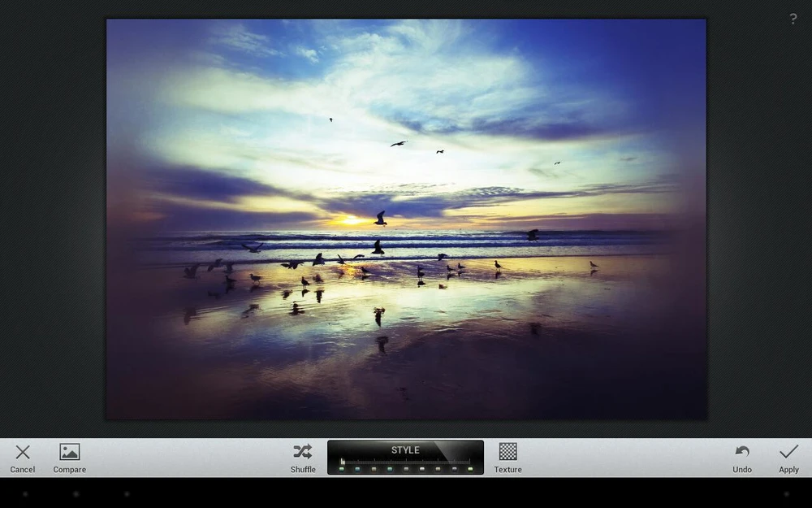Apply the filter with the checkmark
Image resolution: width=812 pixels, height=508 pixels.
pos(788,453)
